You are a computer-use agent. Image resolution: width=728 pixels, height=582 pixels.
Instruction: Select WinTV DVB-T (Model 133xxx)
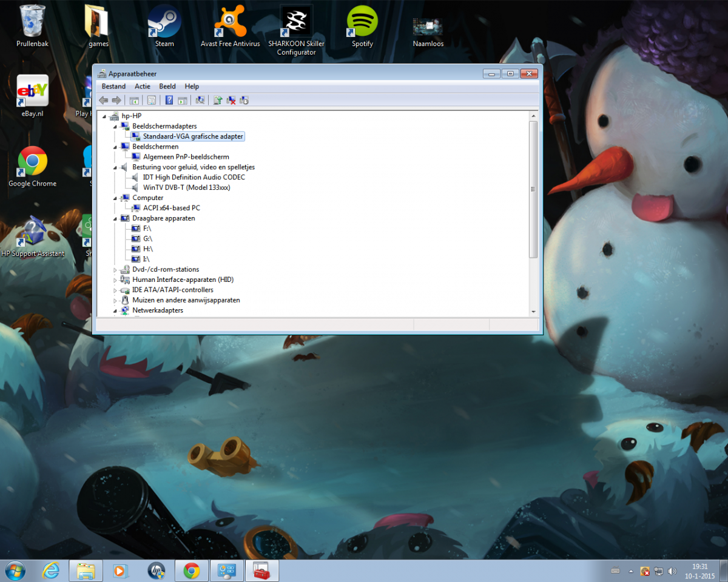(x=186, y=187)
